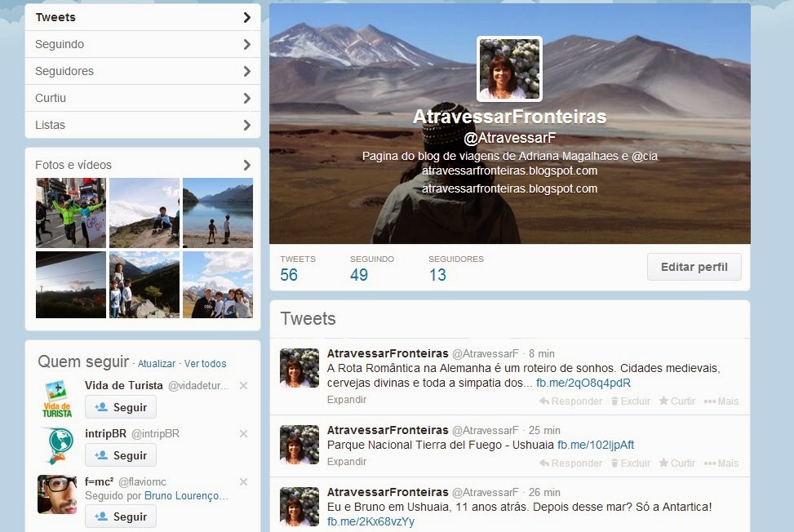Click the @vidadetur... handle text
This screenshot has height=532, width=794.
pyautogui.click(x=198, y=386)
